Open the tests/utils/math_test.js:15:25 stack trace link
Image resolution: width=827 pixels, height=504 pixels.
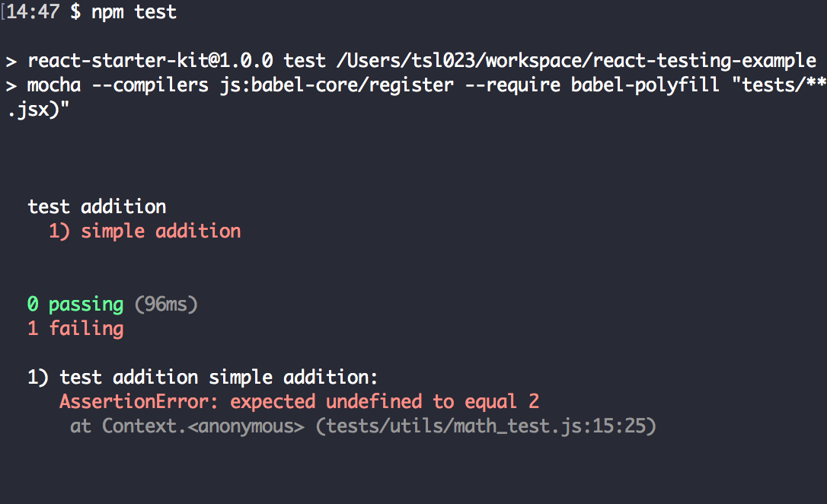click(x=486, y=426)
